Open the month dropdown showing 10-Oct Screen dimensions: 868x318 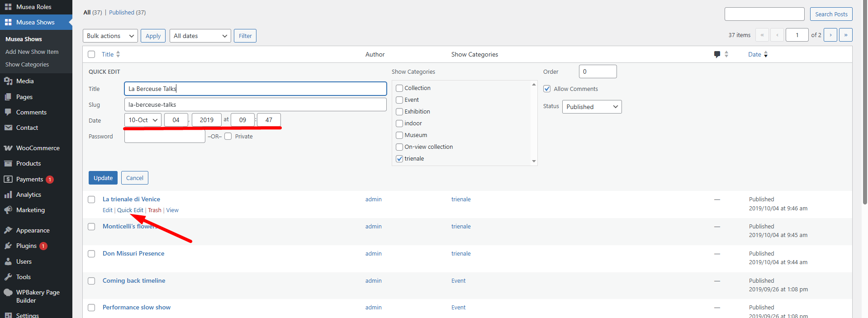(x=143, y=120)
